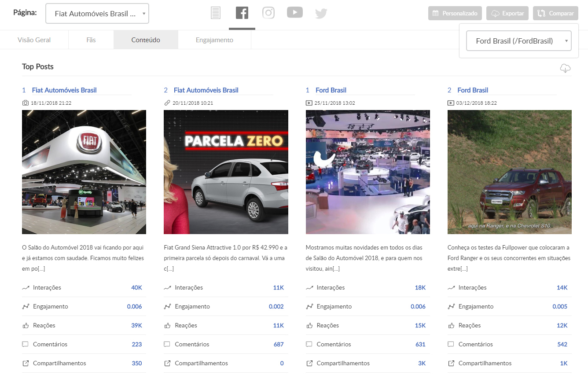Expand the Ford Brasil (/FordBrasil) comparison dropdown
588x382 pixels.
point(518,41)
